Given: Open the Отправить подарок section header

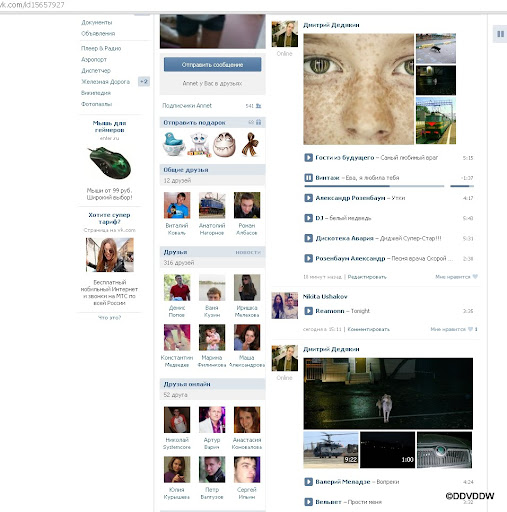Looking at the screenshot, I should click(x=194, y=123).
